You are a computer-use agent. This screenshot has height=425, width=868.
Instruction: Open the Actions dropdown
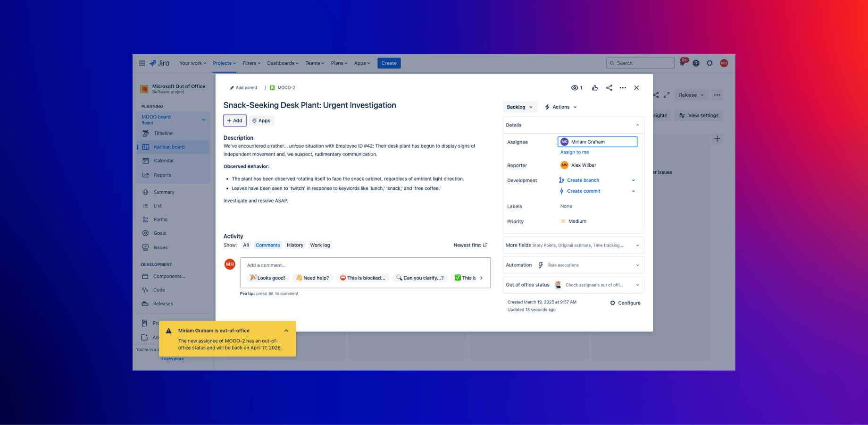561,107
